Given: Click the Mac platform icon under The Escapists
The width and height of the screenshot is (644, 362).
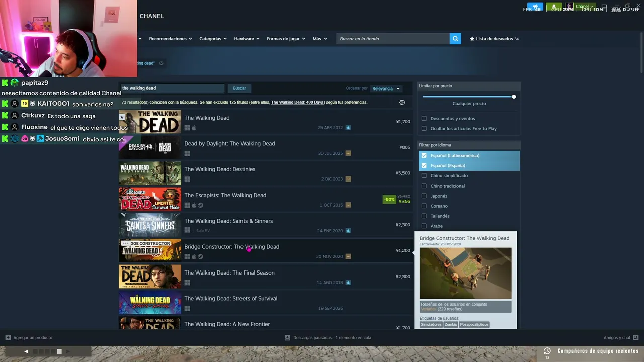Looking at the screenshot, I should pyautogui.click(x=194, y=205).
